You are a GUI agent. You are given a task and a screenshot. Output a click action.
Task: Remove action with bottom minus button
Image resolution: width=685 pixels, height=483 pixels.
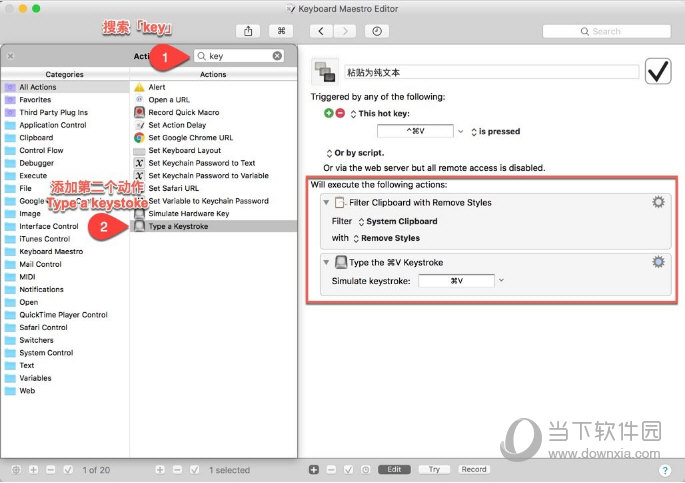point(331,470)
